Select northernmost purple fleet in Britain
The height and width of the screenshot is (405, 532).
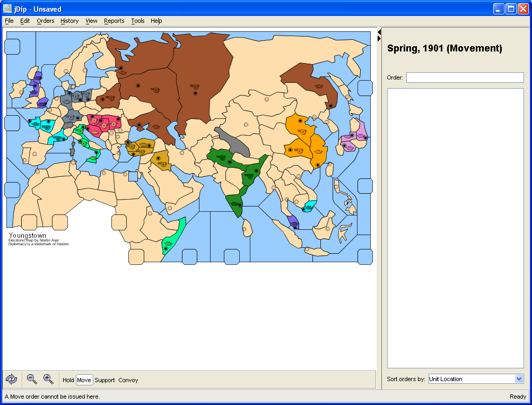[x=37, y=79]
